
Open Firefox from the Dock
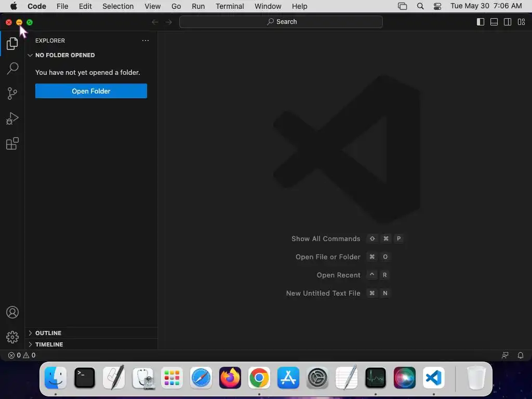230,378
